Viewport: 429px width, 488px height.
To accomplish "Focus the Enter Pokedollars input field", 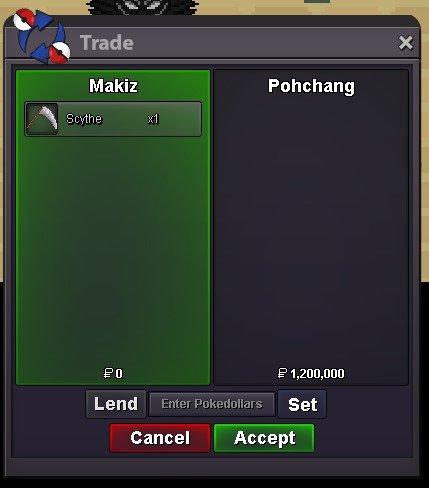I will pos(212,404).
